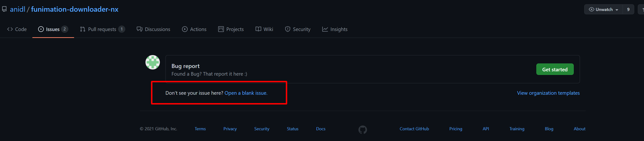The image size is (644, 141).
Task: Click the Code tab angle-brackets icon
Action: pos(10,29)
